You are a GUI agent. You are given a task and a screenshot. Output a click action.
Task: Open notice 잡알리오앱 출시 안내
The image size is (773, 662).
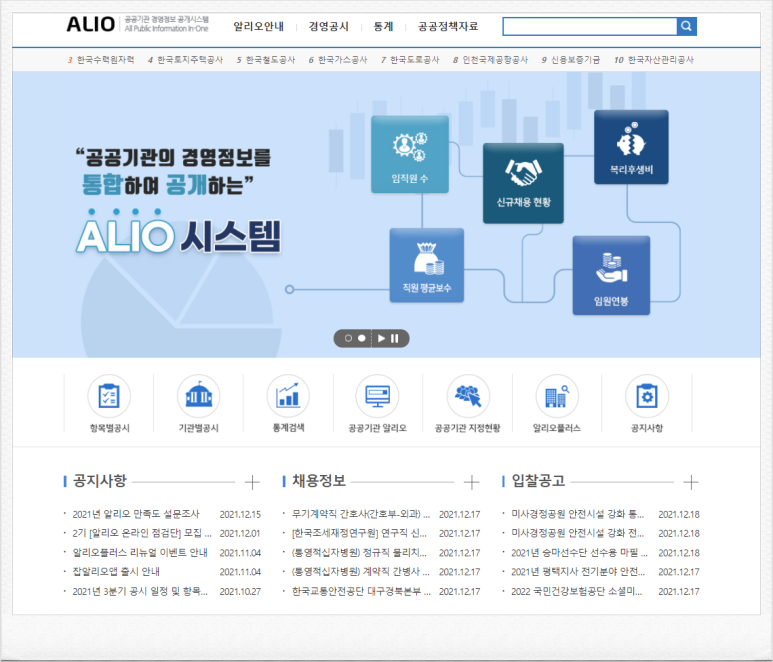point(116,572)
